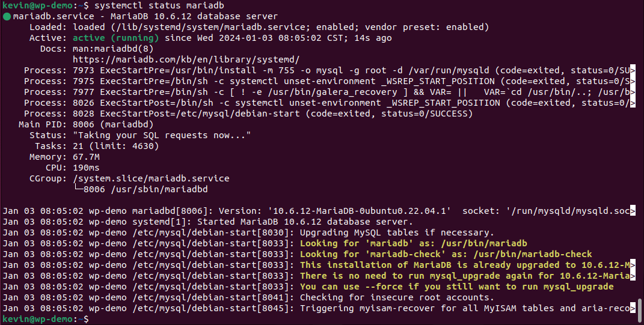Click the truncation arrow on 'already upgraded' log line

tap(633, 265)
